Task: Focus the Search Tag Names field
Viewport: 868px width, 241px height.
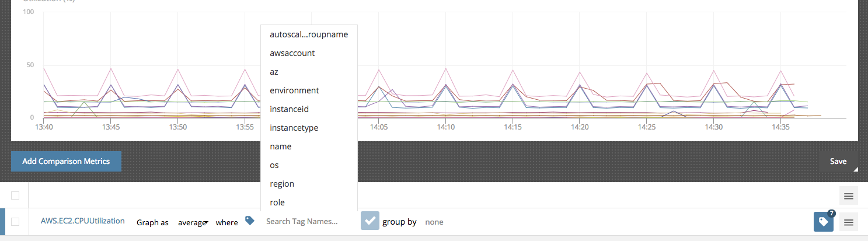Action: coord(308,222)
